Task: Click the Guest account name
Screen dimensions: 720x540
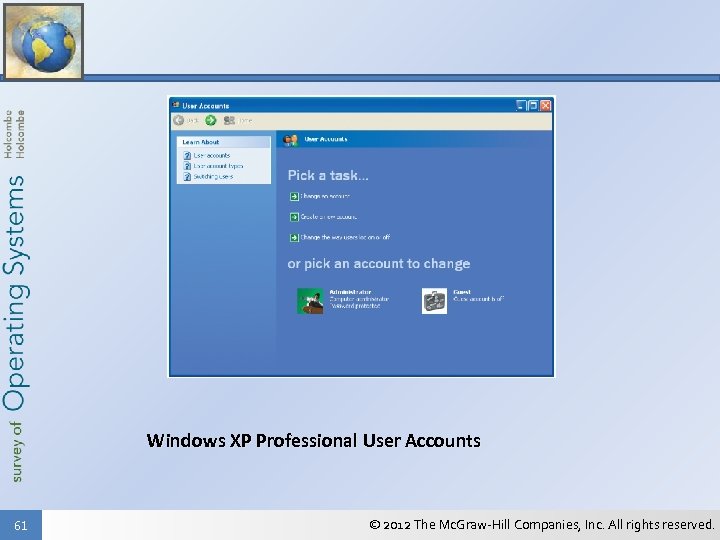Action: pos(462,292)
